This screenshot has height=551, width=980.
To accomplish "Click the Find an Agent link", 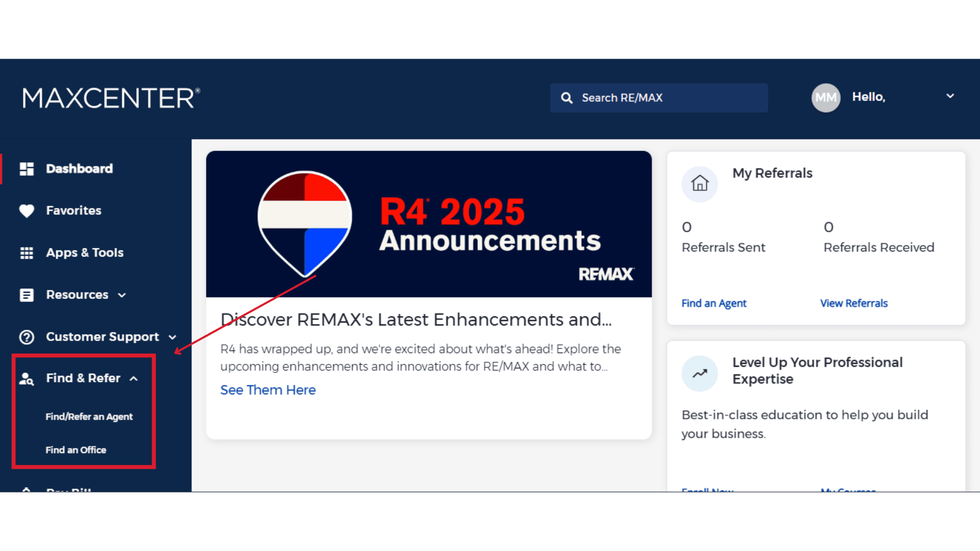I will pyautogui.click(x=714, y=304).
